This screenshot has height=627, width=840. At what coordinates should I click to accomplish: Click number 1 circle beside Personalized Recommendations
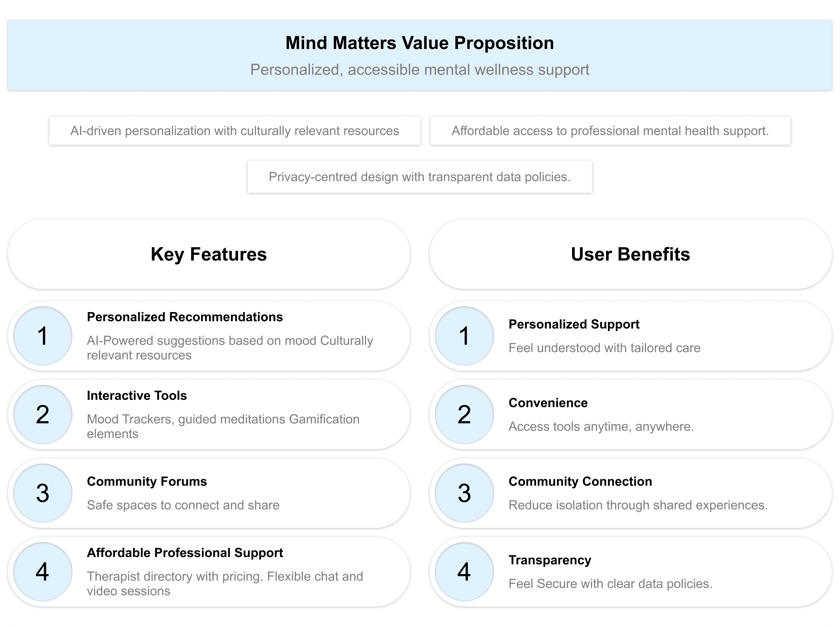42,336
